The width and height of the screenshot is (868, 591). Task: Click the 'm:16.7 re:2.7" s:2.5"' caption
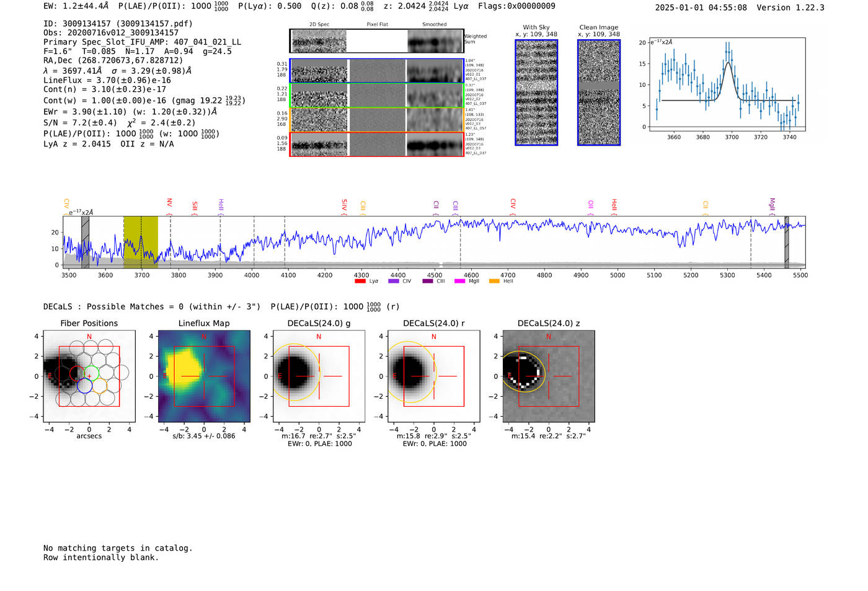[319, 436]
